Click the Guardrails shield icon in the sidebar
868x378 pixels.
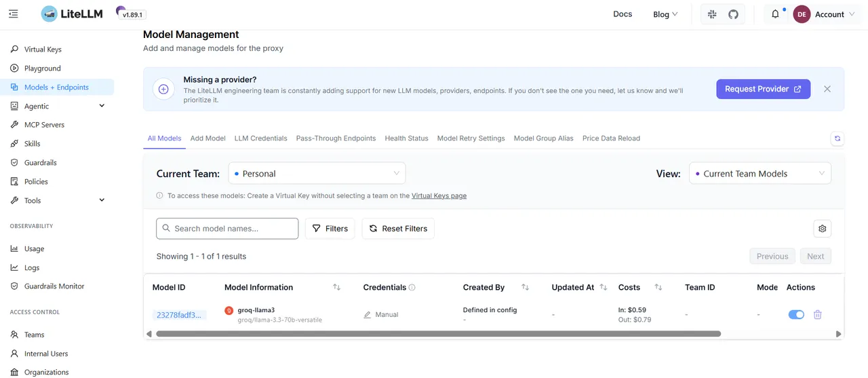[14, 163]
